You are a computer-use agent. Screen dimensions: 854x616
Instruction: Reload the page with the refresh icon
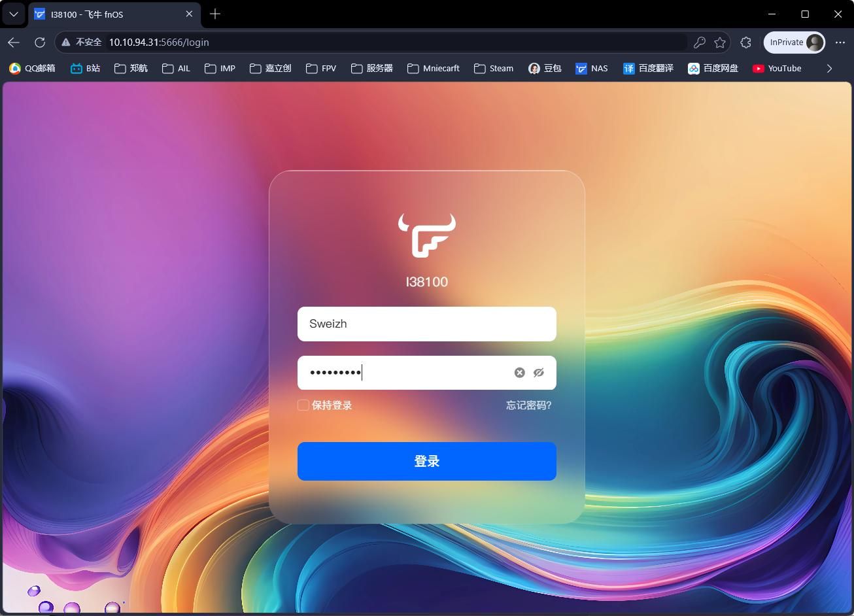40,42
